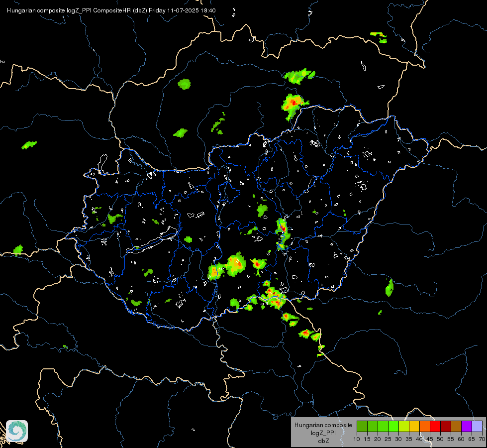Image resolution: width=487 pixels, height=448 pixels.
Task: Click the 'dbZ' unit label in legend
Action: 324,441
